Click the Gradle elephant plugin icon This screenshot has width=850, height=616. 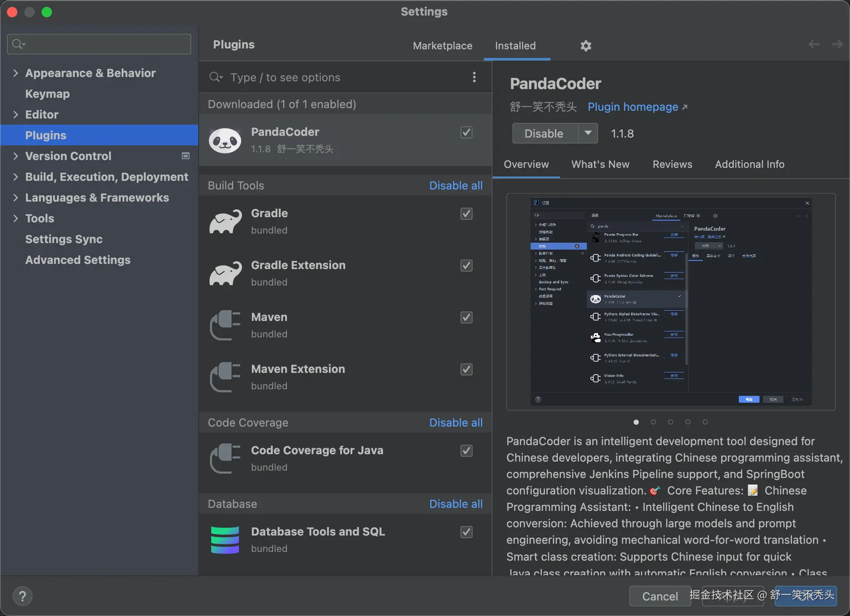225,222
